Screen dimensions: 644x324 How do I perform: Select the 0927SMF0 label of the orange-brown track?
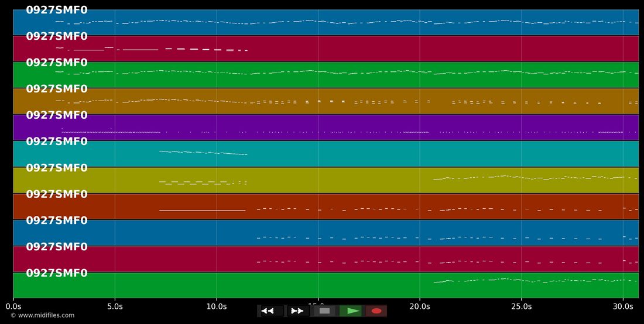[57, 89]
